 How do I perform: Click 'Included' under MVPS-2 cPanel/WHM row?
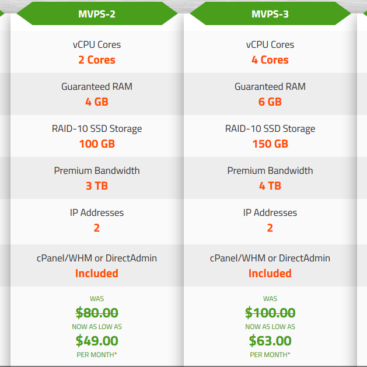(97, 273)
